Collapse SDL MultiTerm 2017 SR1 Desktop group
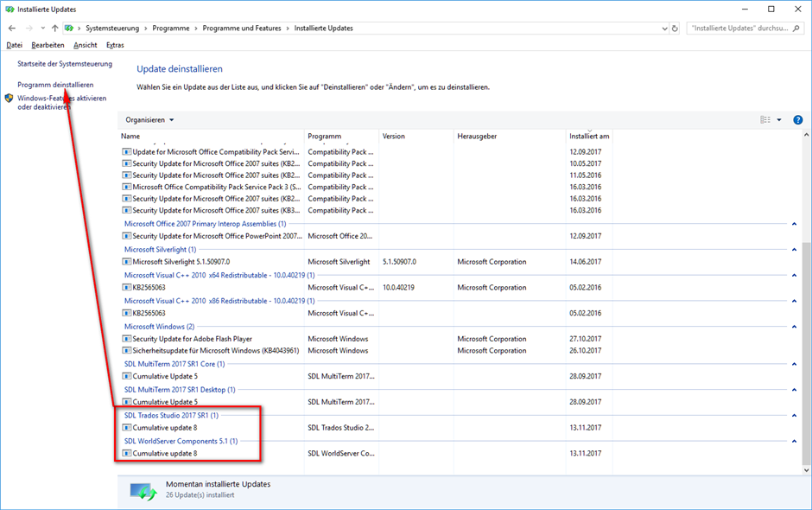The height and width of the screenshot is (510, 812). (794, 390)
